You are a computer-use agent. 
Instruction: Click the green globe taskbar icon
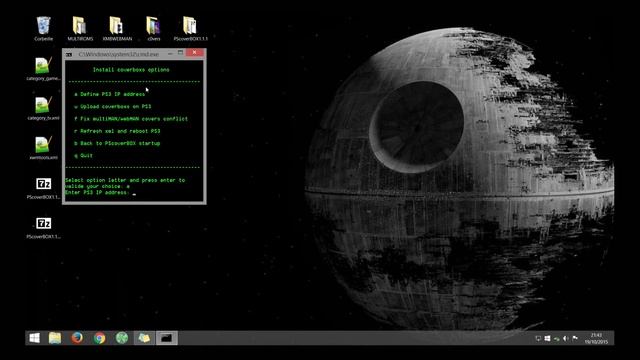pyautogui.click(x=122, y=338)
